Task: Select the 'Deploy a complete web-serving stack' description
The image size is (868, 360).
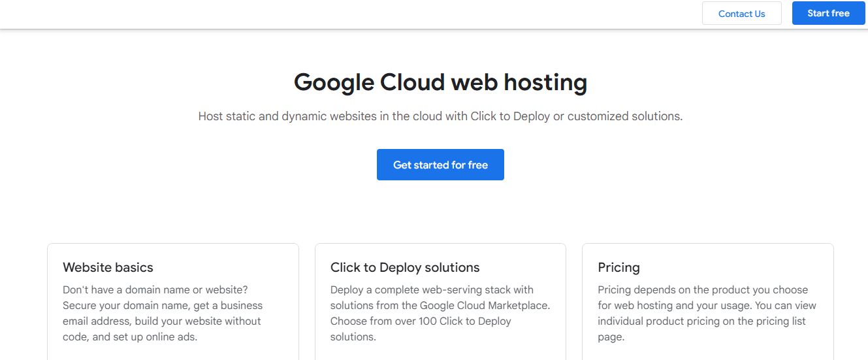Action: [x=440, y=314]
